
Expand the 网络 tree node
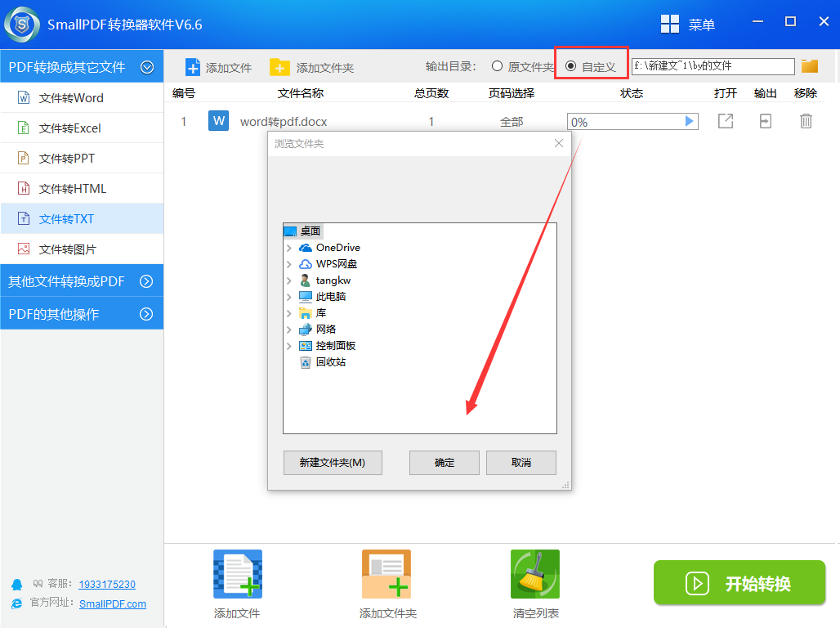(x=288, y=330)
